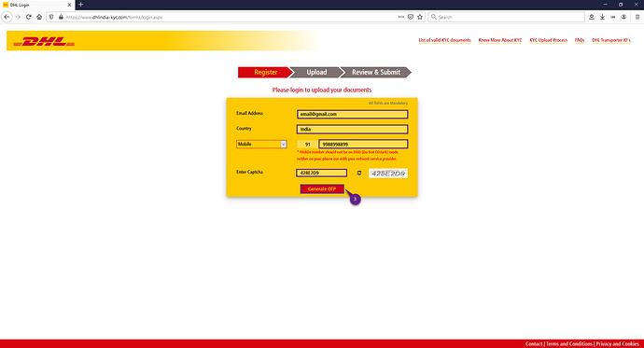Click the mobile DND warning text
Viewport: 644px width, 348px height.
tap(347, 155)
